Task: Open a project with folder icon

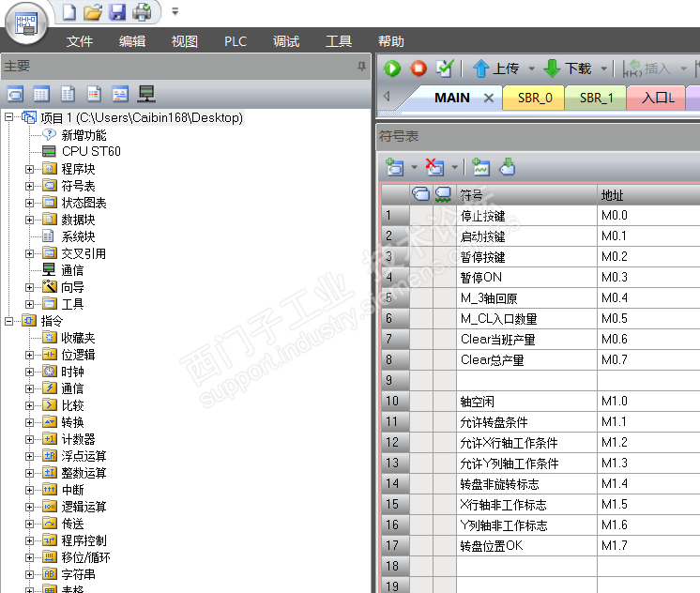Action: (92, 11)
